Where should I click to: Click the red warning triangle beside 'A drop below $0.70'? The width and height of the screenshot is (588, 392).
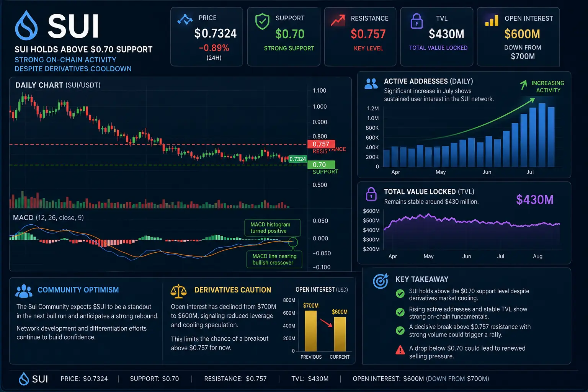[x=400, y=350]
